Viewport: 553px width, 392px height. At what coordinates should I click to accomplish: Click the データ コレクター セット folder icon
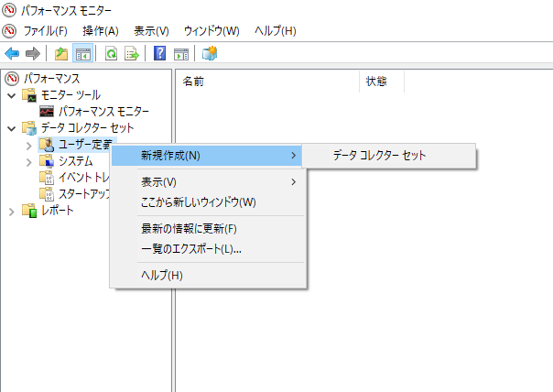point(29,128)
